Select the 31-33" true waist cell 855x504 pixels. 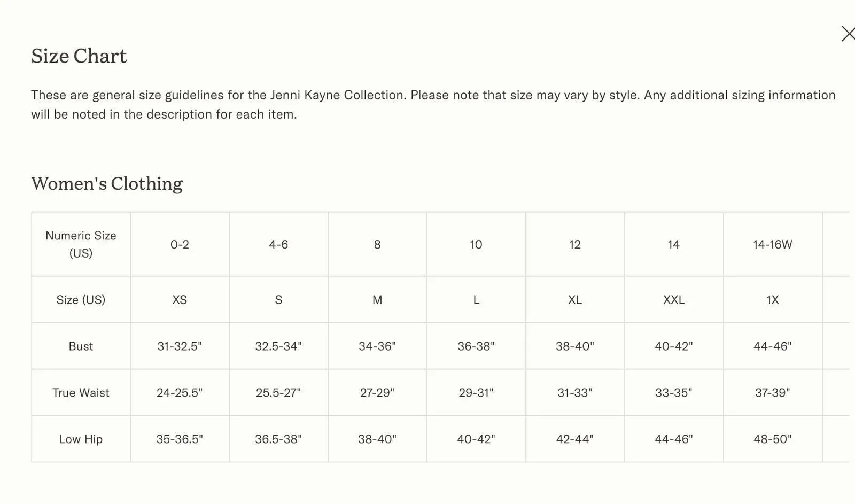click(x=575, y=393)
